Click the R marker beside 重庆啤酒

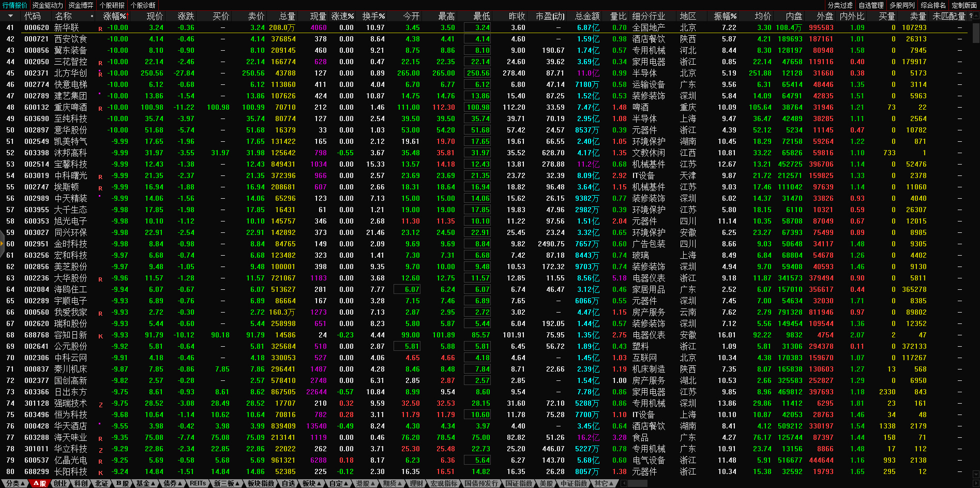click(100, 109)
